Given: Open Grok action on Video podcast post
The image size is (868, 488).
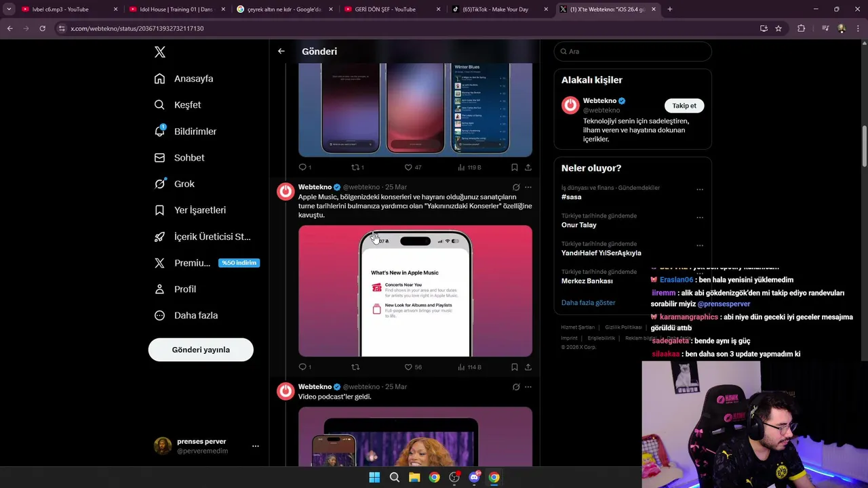Looking at the screenshot, I should (516, 387).
